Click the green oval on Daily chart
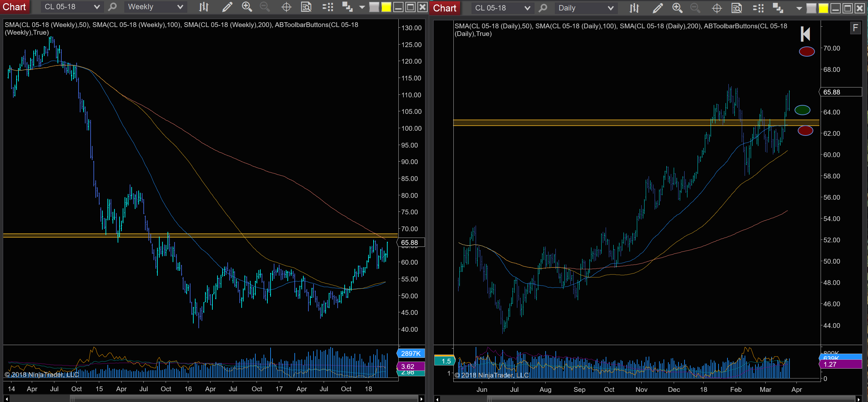Image resolution: width=868 pixels, height=402 pixels. click(x=802, y=110)
